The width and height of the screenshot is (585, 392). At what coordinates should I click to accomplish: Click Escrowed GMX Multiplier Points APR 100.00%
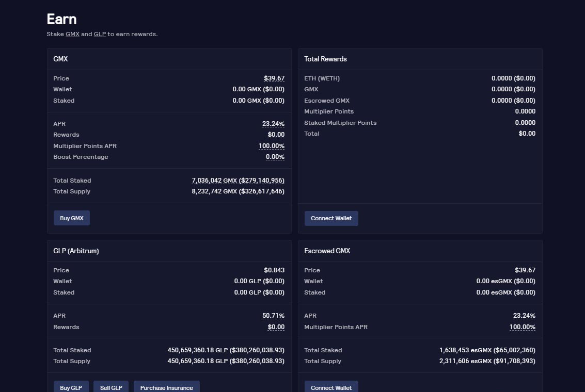coord(523,327)
